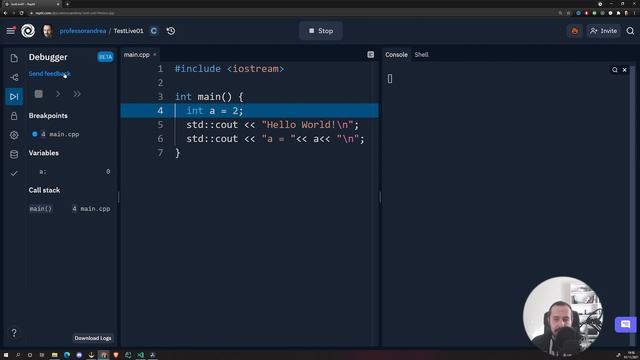Image resolution: width=640 pixels, height=360 pixels.
Task: Open Microsoft Edge from the taskbar
Action: 67,355
